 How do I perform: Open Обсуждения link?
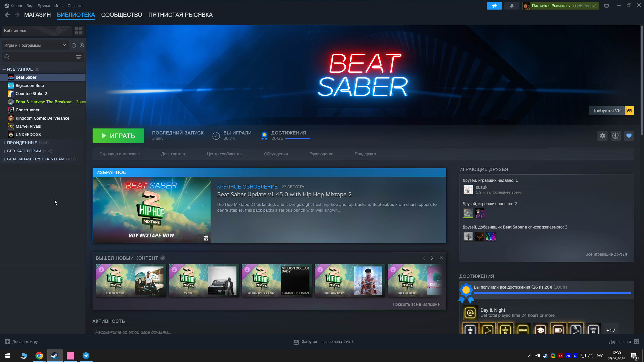[276, 154]
